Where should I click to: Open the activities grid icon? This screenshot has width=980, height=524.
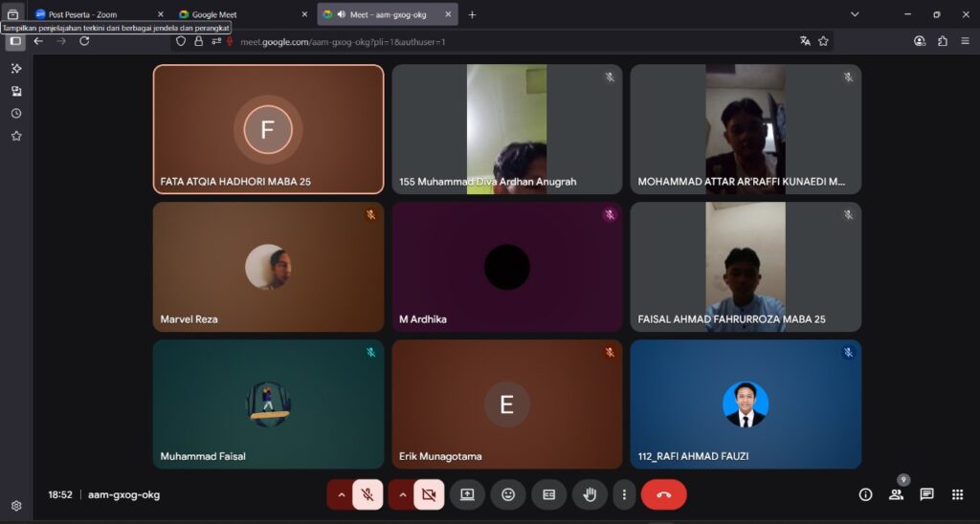(x=957, y=494)
